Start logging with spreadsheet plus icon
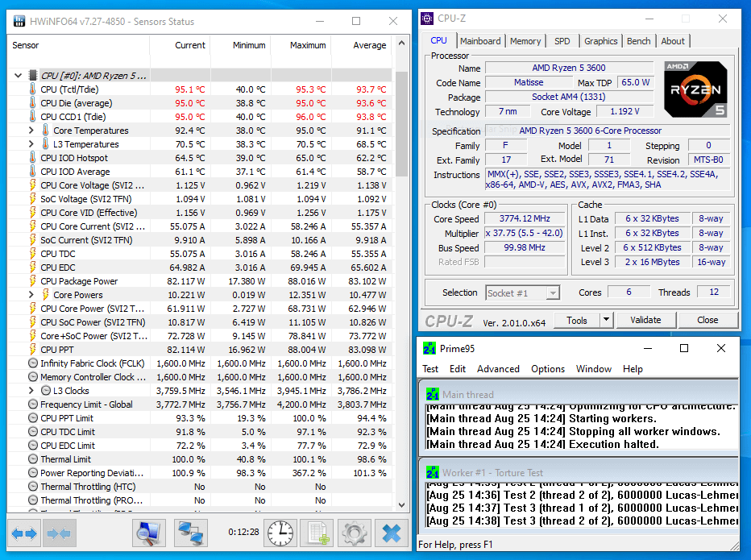751x560 pixels. click(317, 533)
